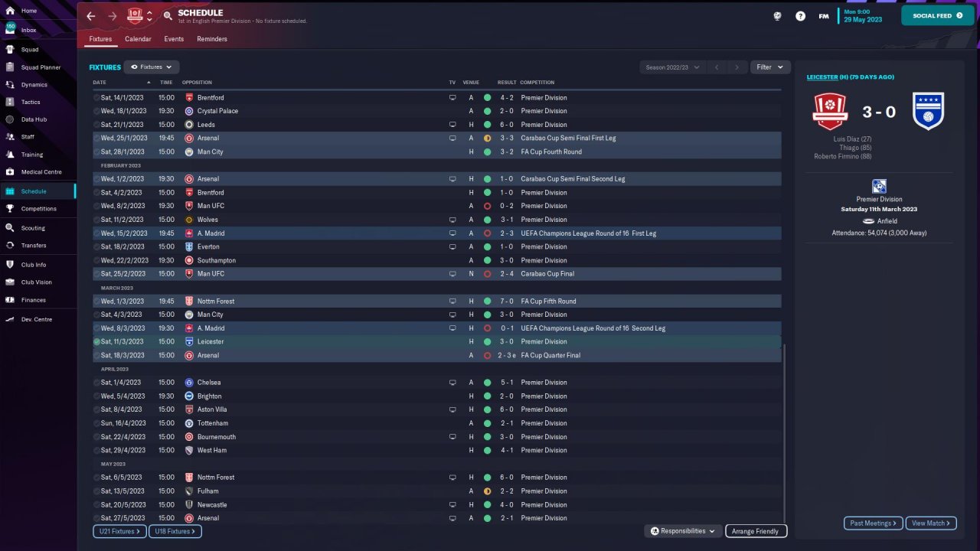
Task: Open the Club Vision page
Action: [x=38, y=282]
